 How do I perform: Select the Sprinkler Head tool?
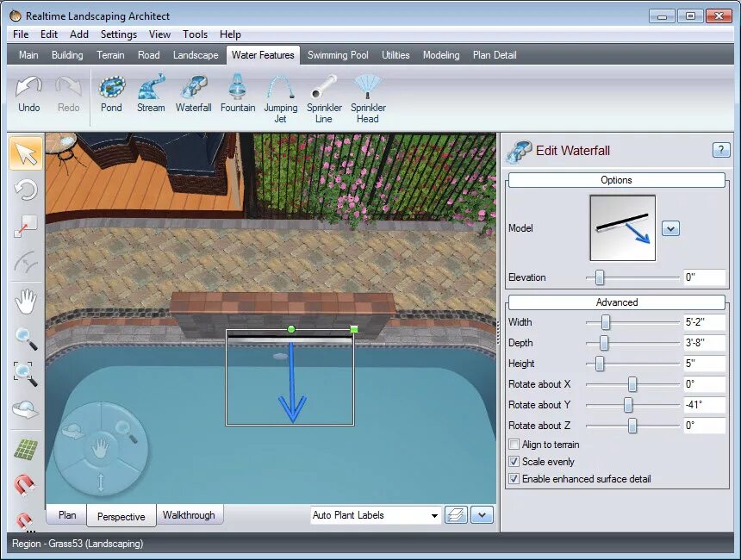[x=368, y=99]
